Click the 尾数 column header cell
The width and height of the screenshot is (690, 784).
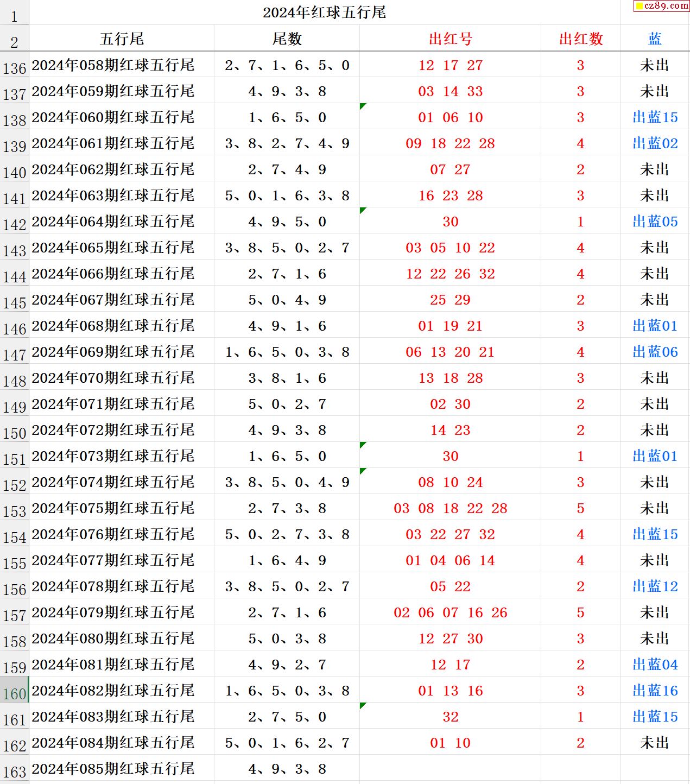(x=287, y=39)
